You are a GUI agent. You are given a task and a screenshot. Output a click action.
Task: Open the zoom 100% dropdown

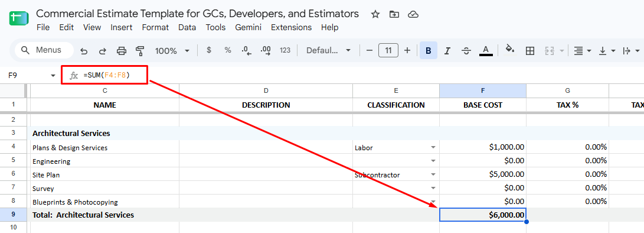172,51
